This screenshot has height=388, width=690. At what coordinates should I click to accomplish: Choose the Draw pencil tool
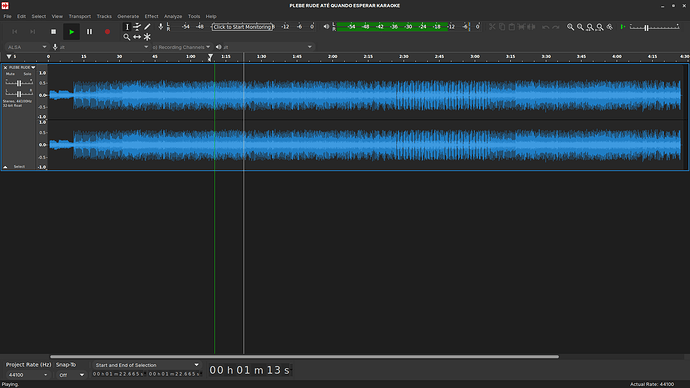(147, 27)
